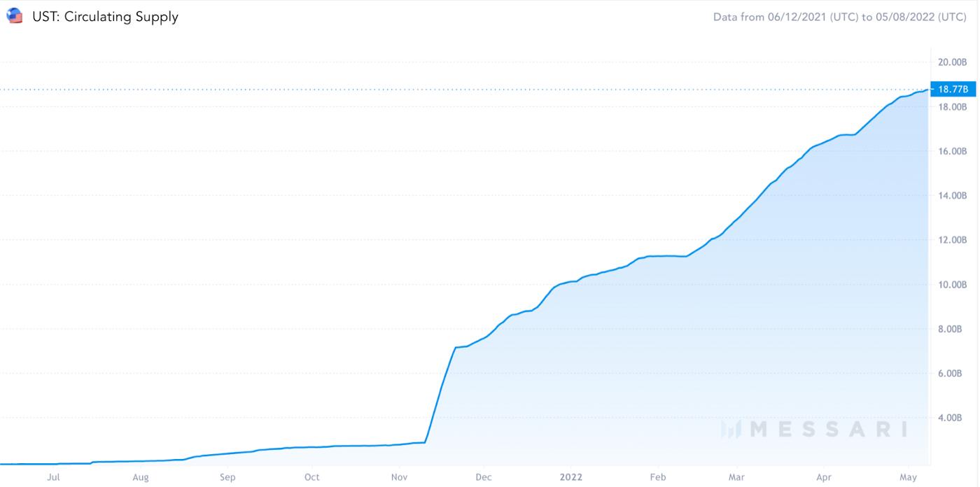Click the data date range text
Viewport: 980px width, 487px height.
839,17
